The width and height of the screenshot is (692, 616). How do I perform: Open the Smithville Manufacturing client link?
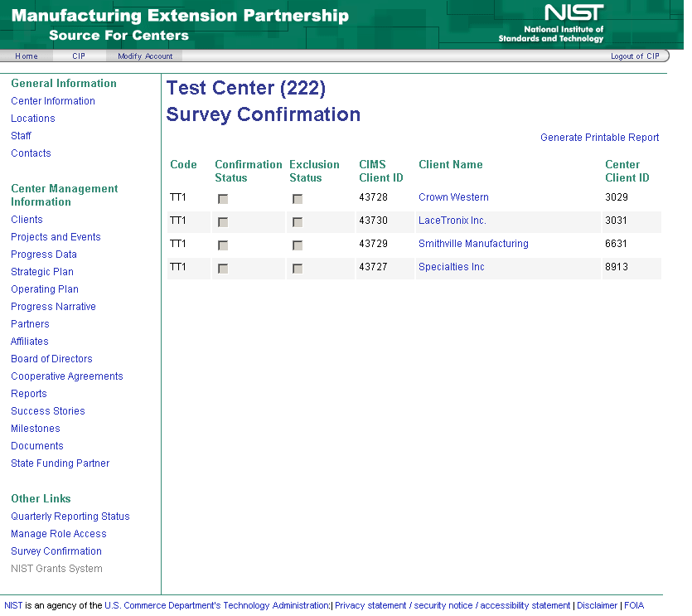point(473,244)
